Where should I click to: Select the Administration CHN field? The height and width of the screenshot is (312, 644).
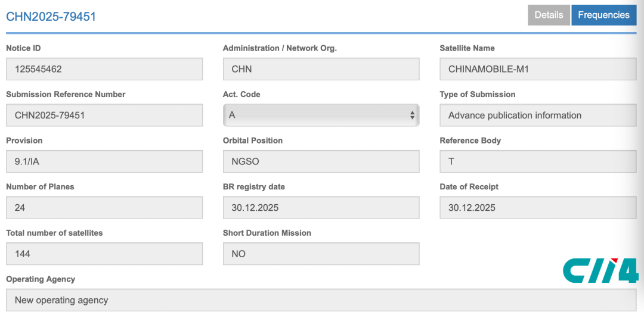[x=321, y=69]
